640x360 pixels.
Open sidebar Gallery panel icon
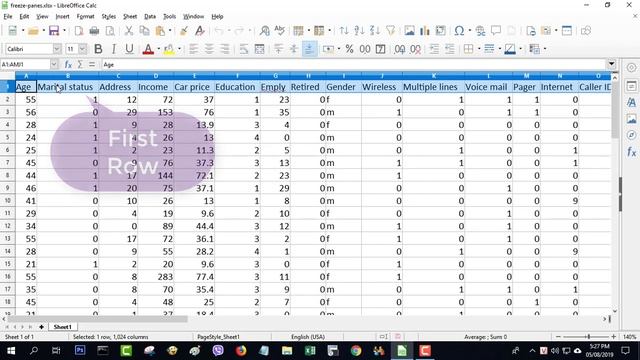[631, 119]
